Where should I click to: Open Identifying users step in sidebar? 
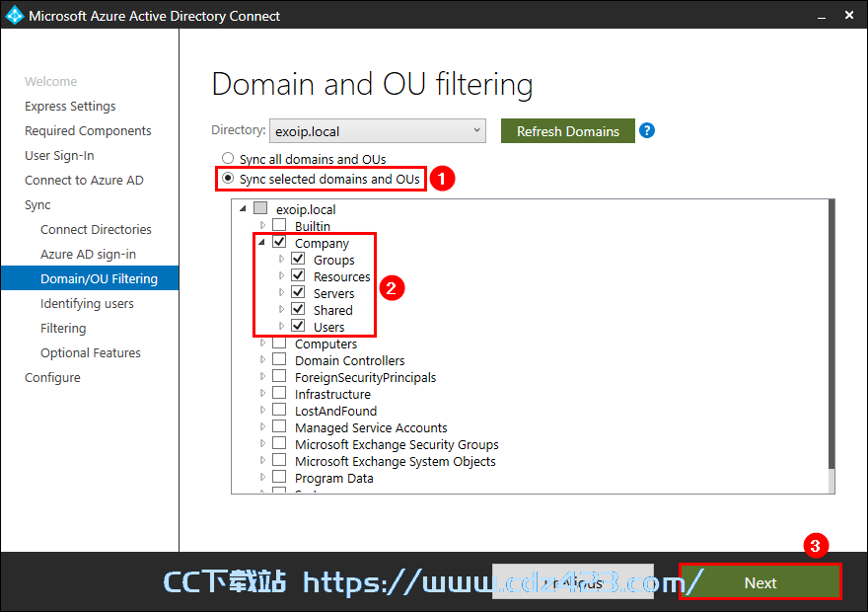click(x=87, y=303)
